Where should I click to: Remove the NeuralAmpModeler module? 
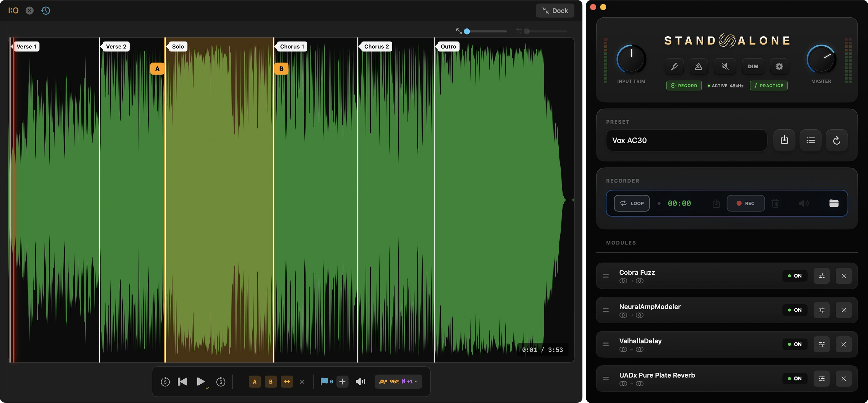pos(843,310)
